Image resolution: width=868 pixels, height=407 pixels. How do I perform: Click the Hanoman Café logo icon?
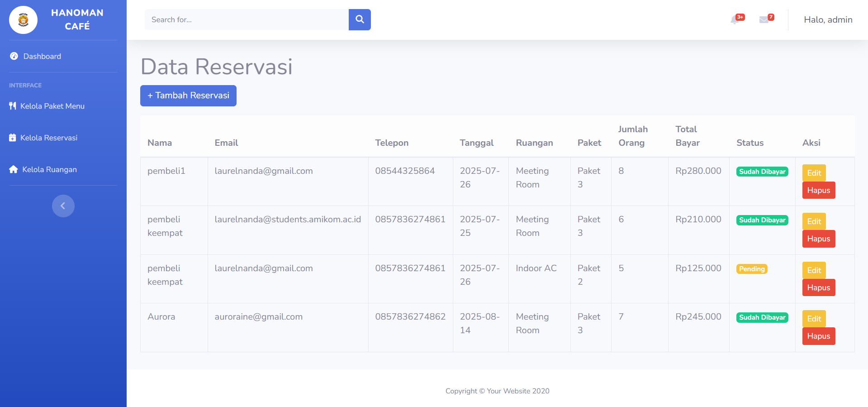tap(23, 20)
